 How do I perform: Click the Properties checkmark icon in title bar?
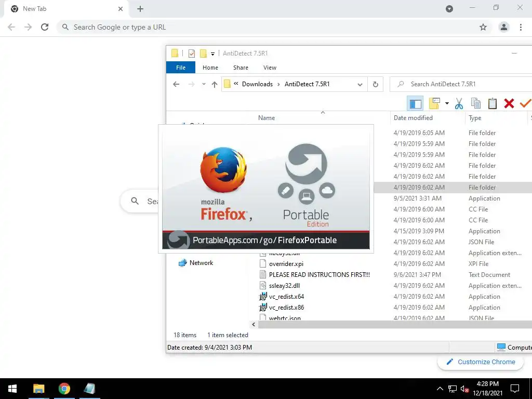[192, 54]
